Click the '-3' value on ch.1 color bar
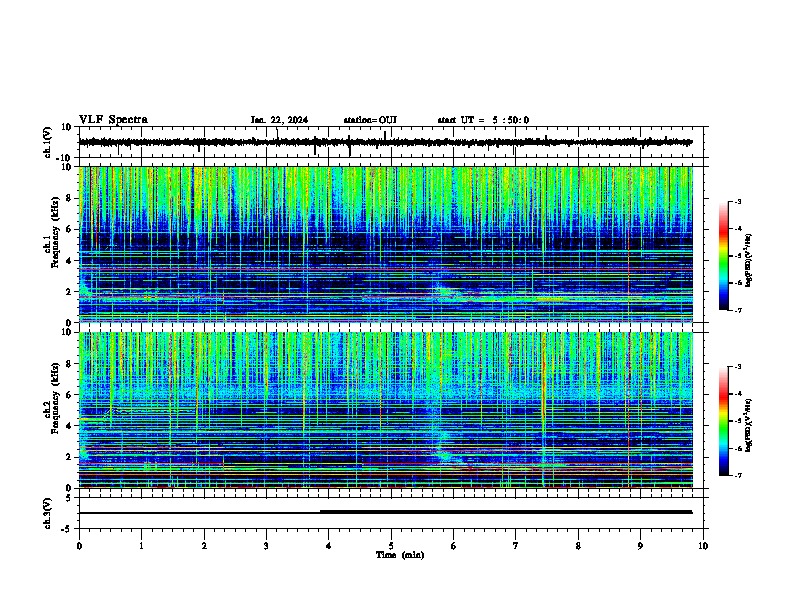Viewport: 792px width, 612px height. (x=737, y=201)
